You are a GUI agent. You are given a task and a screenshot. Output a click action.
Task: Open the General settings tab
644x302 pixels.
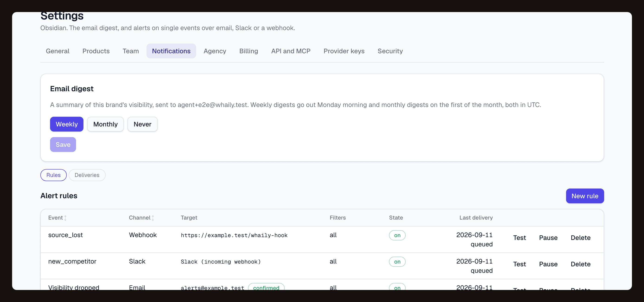[x=57, y=51]
